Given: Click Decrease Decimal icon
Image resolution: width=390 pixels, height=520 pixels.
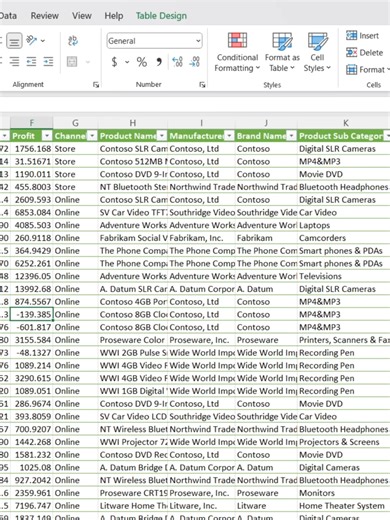Looking at the screenshot, I should 194,62.
